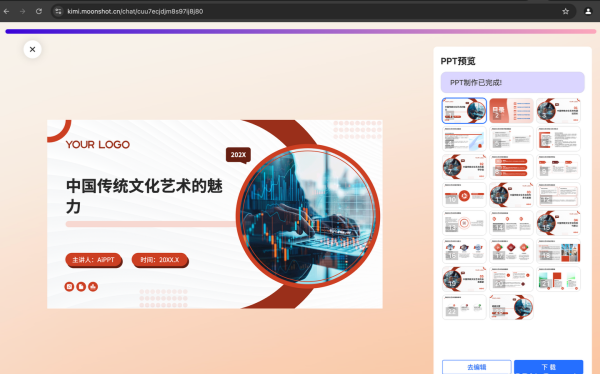This screenshot has height=374, width=600.
Task: Open slide thumbnail 4
Action: 464,139
